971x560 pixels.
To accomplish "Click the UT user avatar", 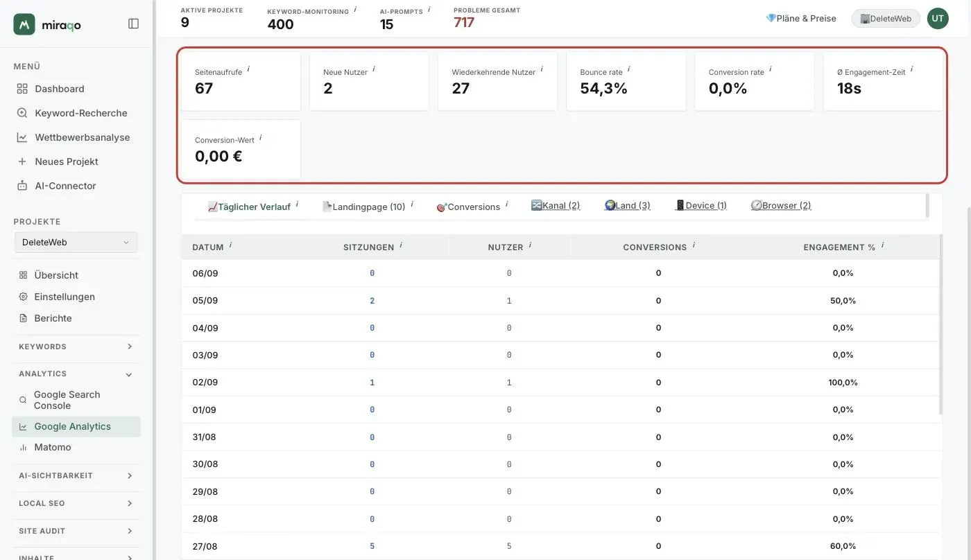I will tap(938, 18).
